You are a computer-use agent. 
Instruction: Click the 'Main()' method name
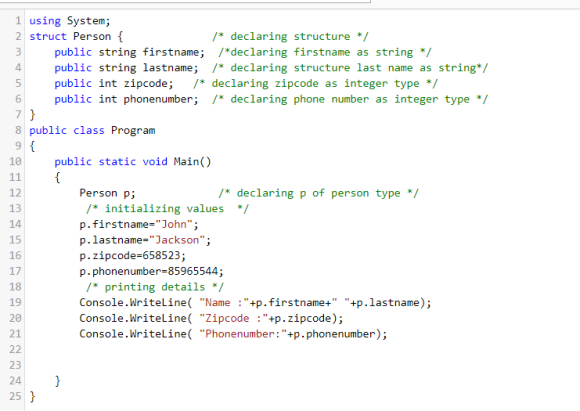coord(192,162)
